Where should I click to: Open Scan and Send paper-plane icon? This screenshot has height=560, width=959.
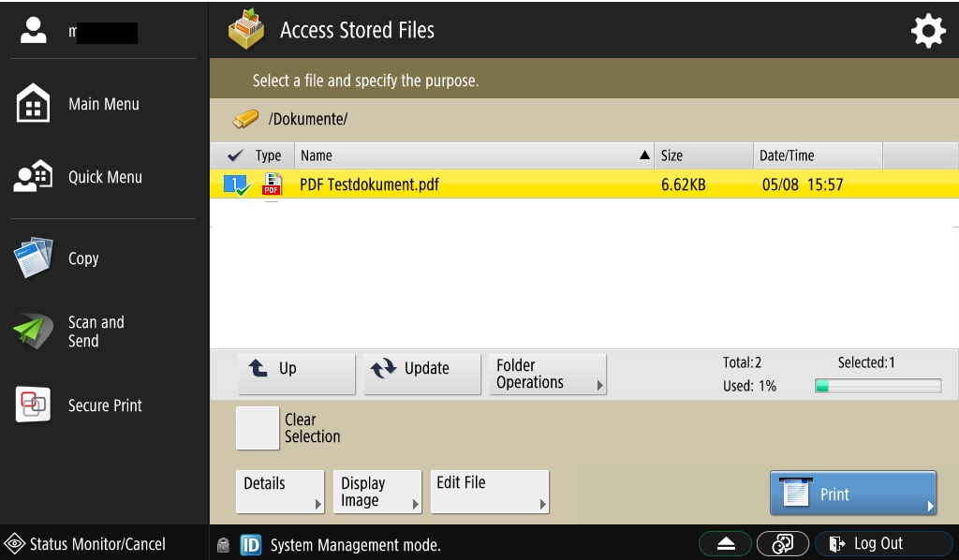click(x=34, y=332)
